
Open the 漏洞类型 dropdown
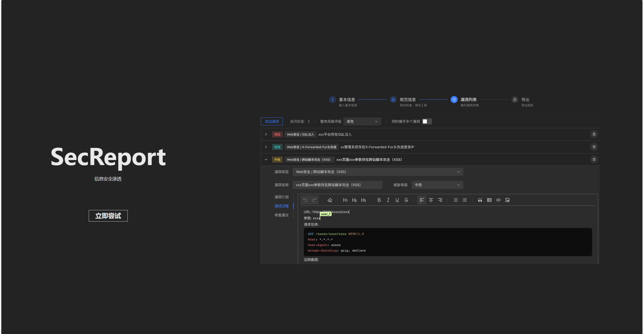point(378,172)
